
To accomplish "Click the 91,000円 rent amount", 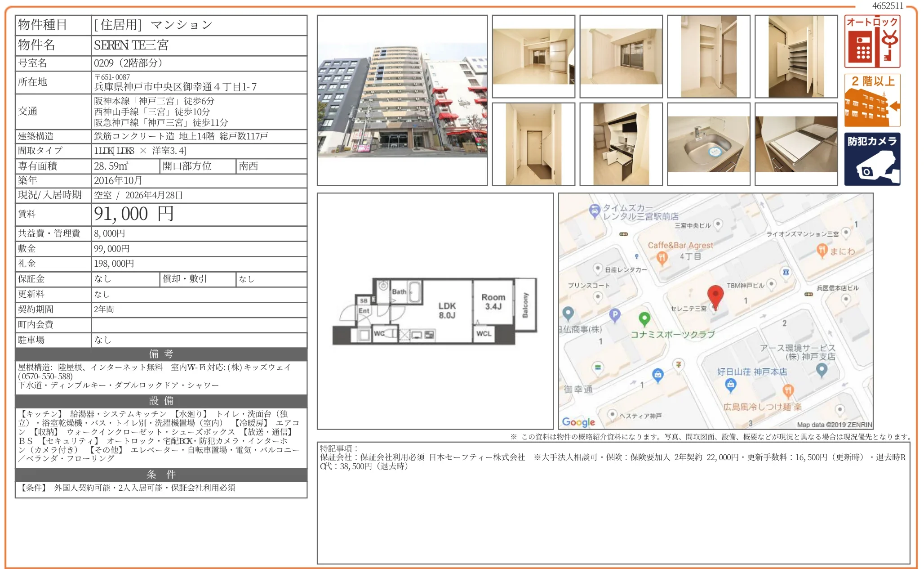I will (x=134, y=214).
